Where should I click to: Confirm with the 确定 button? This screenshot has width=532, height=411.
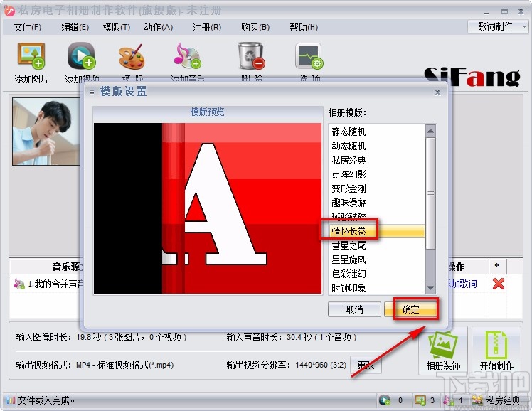tap(410, 309)
